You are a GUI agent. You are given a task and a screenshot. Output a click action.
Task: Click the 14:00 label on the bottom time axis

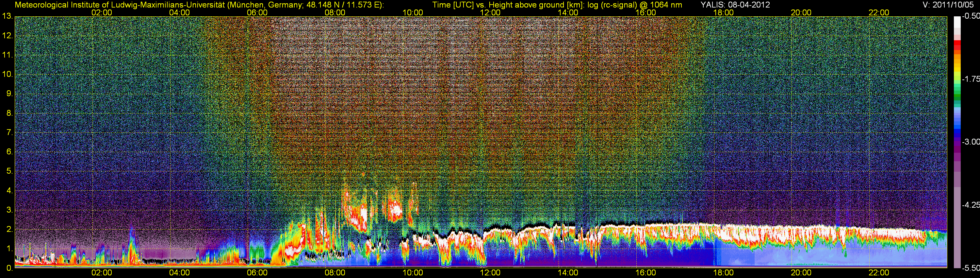tap(568, 273)
